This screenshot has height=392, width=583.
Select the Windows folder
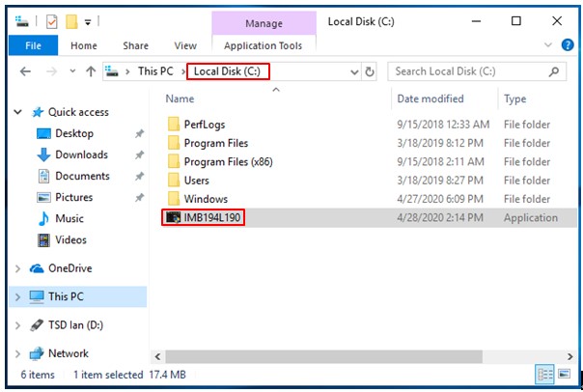[206, 199]
